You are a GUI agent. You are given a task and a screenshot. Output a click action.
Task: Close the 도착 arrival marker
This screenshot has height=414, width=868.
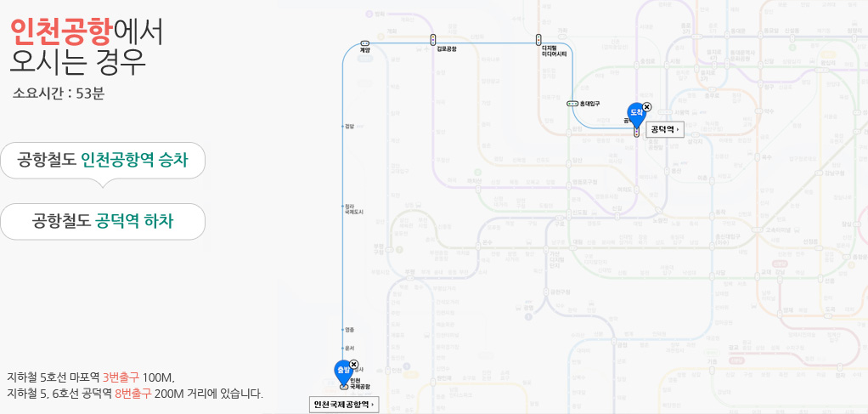click(x=647, y=106)
